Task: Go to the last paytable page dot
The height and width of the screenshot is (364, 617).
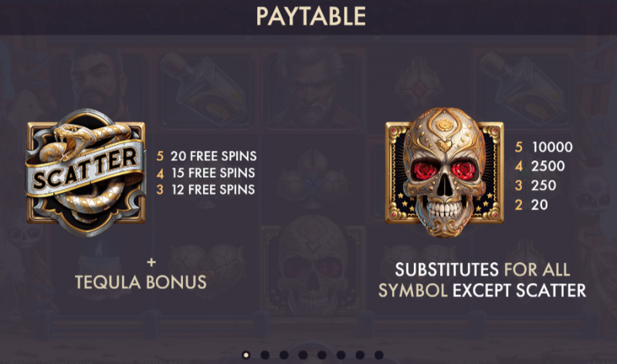Action: point(378,355)
